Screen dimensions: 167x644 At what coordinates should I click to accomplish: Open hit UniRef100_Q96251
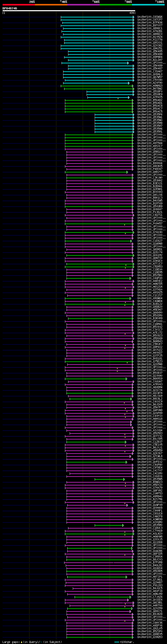pos(150,49)
